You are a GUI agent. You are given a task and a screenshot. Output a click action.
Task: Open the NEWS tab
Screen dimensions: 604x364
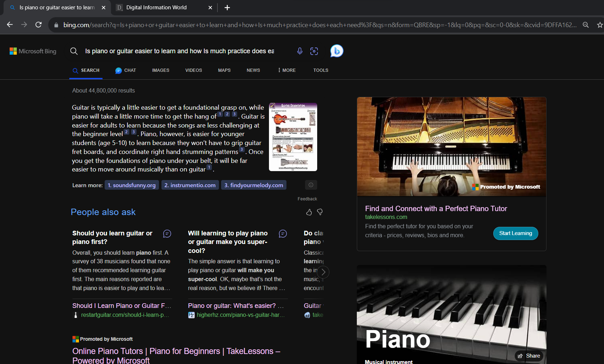tap(253, 70)
